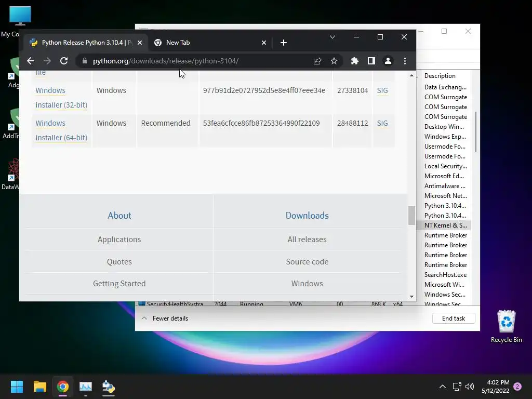This screenshot has width=532, height=399.
Task: Open SIG link for the 32-bit installer
Action: coord(382,90)
